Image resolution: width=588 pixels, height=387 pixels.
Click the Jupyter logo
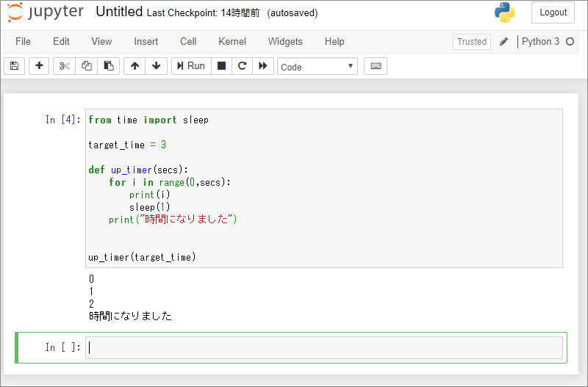tap(46, 12)
